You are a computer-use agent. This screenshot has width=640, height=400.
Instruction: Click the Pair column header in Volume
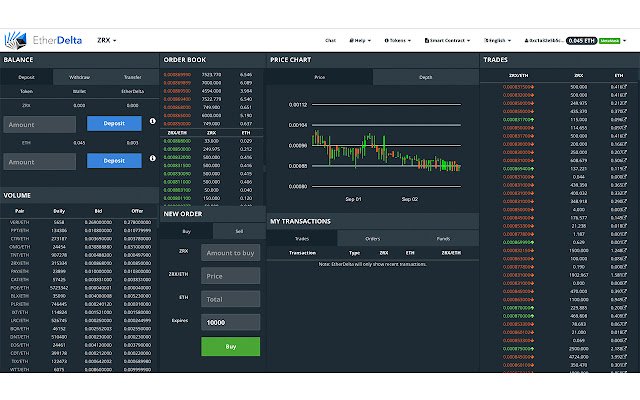pos(20,211)
